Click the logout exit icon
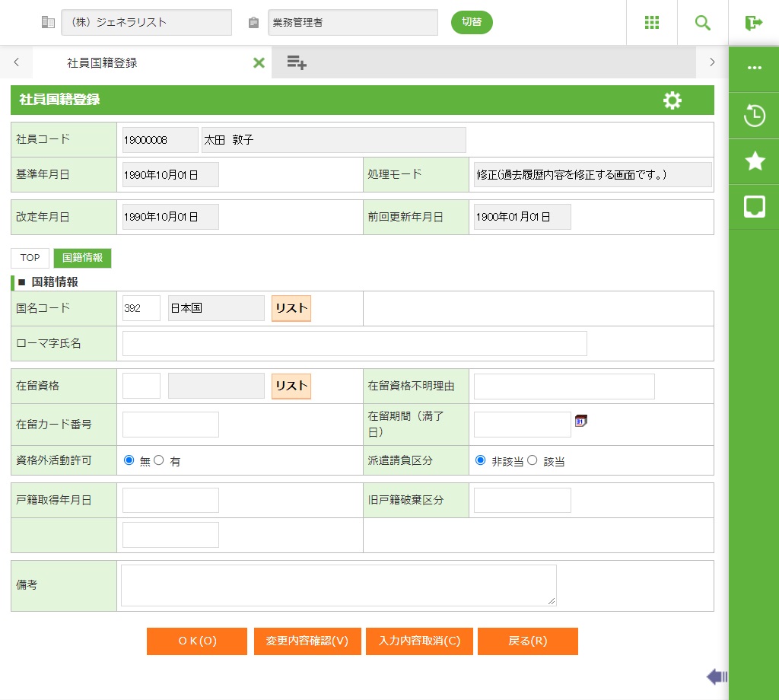The height and width of the screenshot is (700, 779). tap(753, 23)
